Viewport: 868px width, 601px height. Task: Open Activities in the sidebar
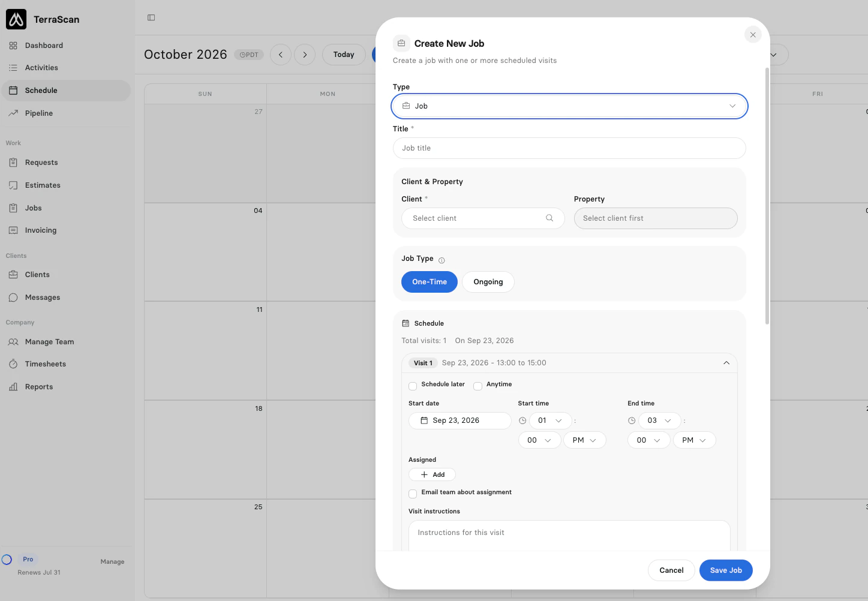pos(65,68)
